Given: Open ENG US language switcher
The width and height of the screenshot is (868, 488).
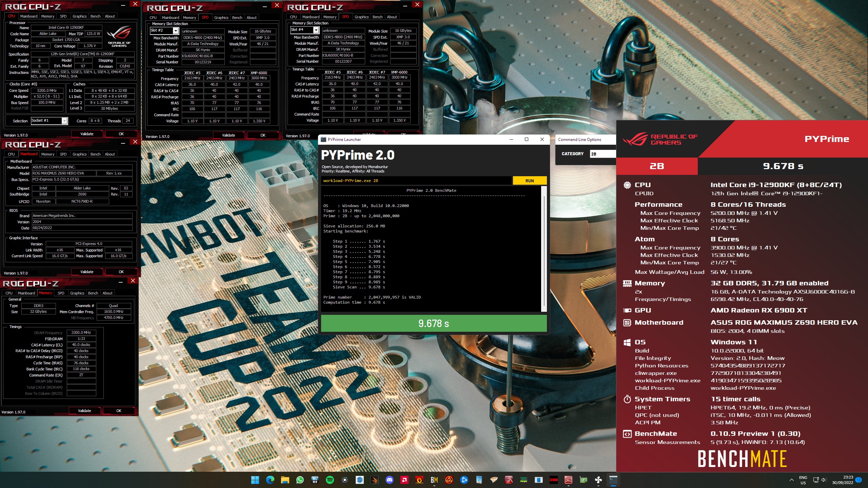Looking at the screenshot, I should pyautogui.click(x=803, y=480).
